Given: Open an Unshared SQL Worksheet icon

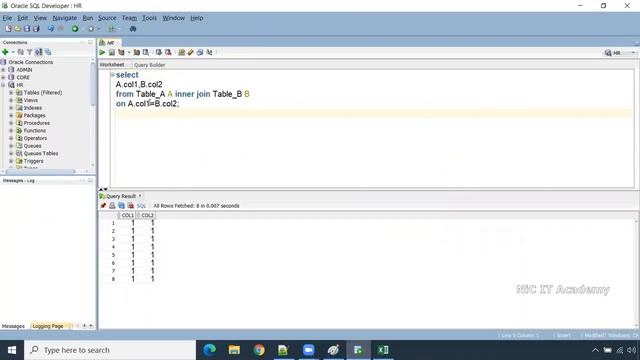Looking at the screenshot, I should [x=181, y=52].
